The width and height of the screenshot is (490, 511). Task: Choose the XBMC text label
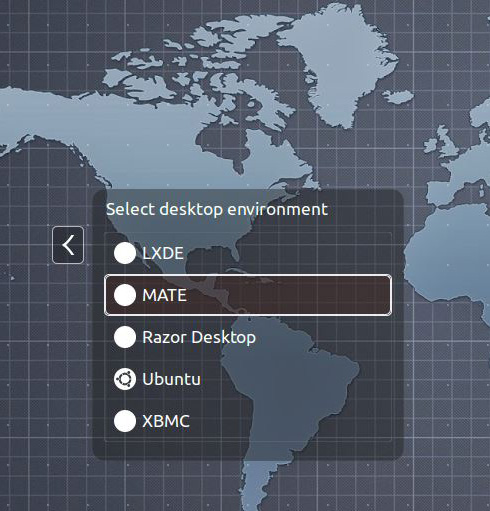pyautogui.click(x=166, y=421)
